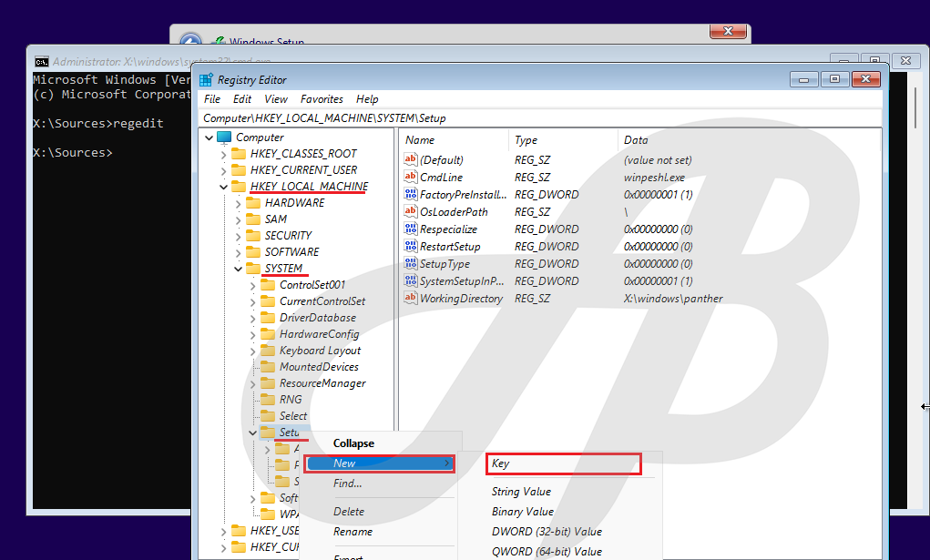The width and height of the screenshot is (930, 560).
Task: Click the SECURITY folder icon
Action: (253, 236)
